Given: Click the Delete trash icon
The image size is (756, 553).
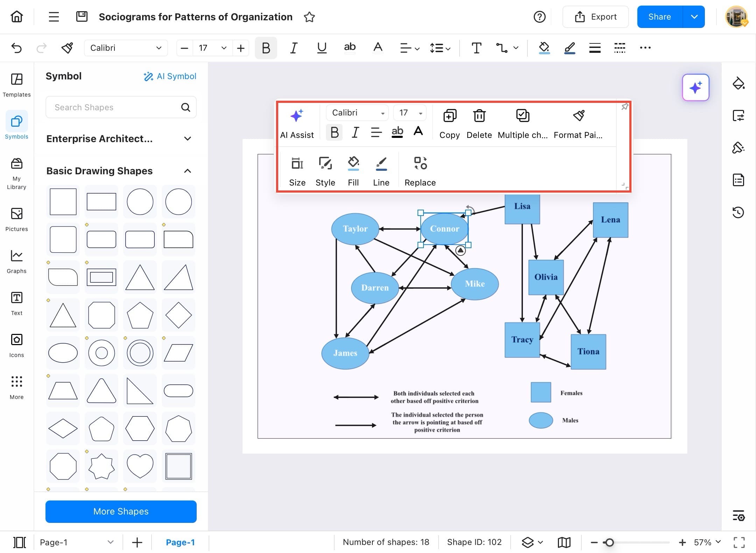Looking at the screenshot, I should pyautogui.click(x=479, y=116).
